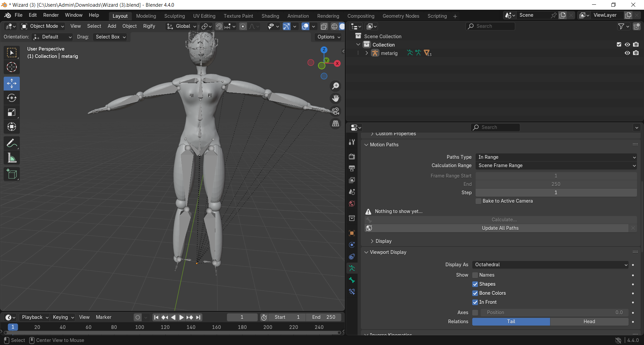644x345 pixels.
Task: Switch perspective/orthographic grid icon
Action: [x=335, y=123]
